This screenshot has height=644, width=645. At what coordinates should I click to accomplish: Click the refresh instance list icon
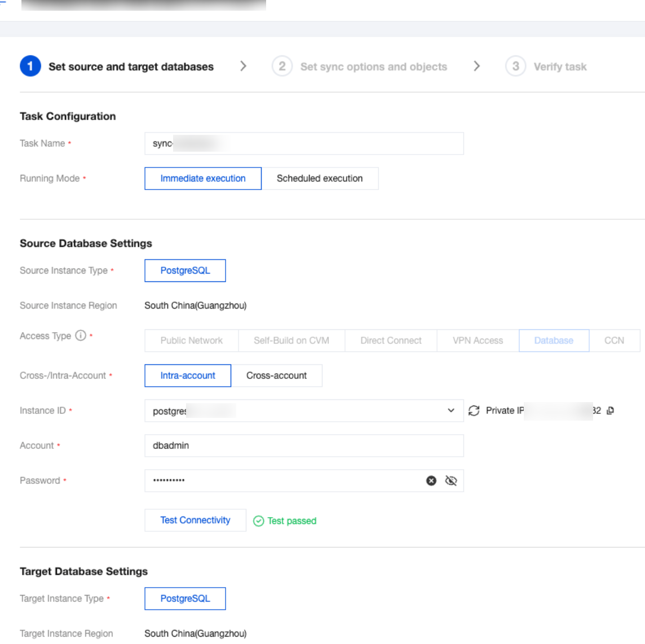474,411
